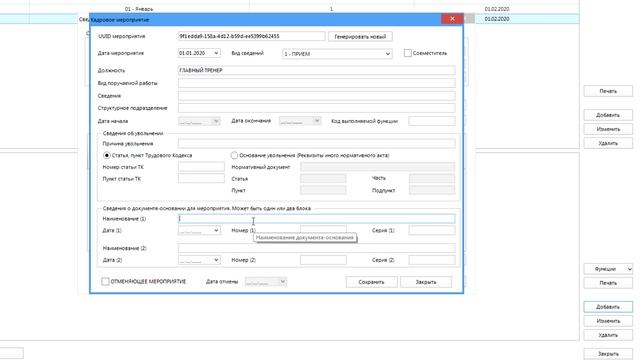Open the Дата отмены date dropdown
640x360 pixels.
pyautogui.click(x=282, y=282)
